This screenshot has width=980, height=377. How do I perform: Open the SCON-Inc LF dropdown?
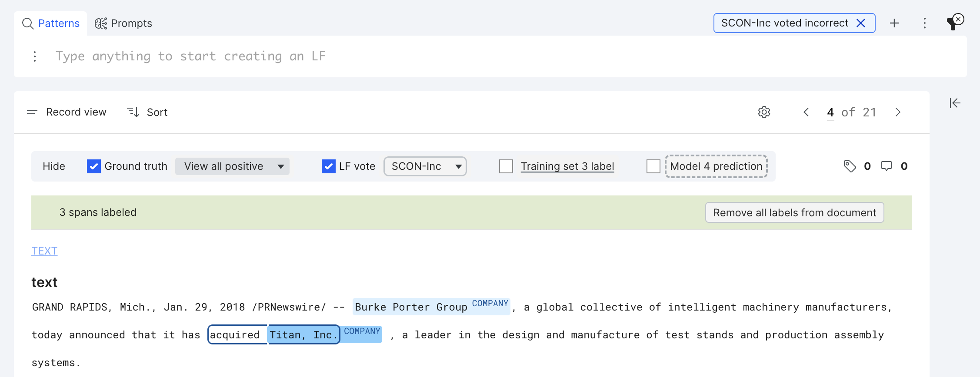point(425,166)
